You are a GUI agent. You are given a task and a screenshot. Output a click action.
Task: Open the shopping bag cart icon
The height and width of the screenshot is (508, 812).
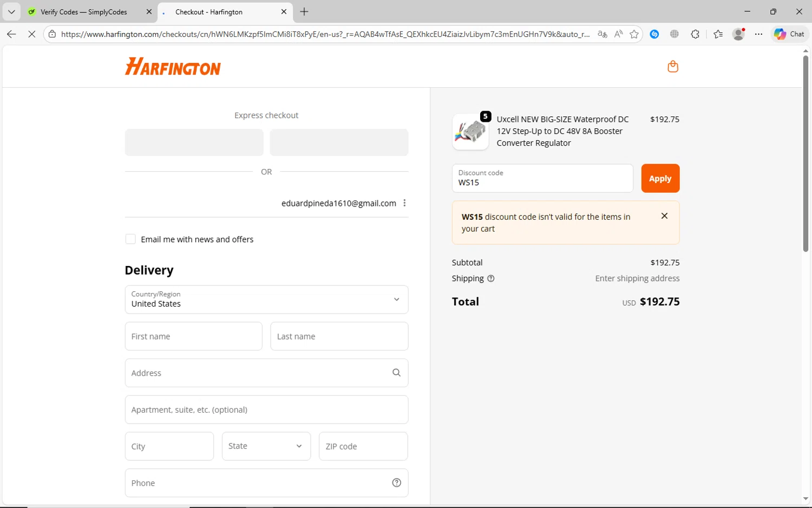click(673, 66)
